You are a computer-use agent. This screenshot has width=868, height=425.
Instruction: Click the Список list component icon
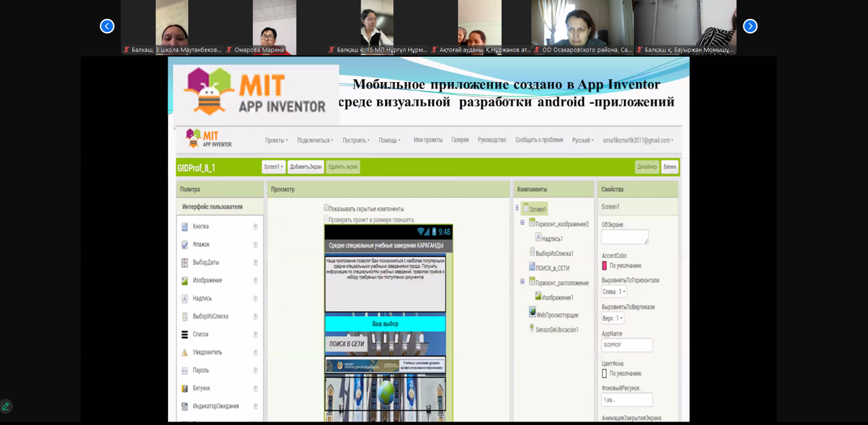184,335
